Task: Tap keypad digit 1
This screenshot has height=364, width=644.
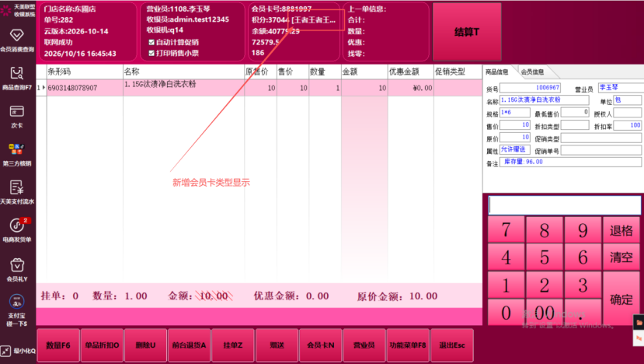Action: (506, 285)
